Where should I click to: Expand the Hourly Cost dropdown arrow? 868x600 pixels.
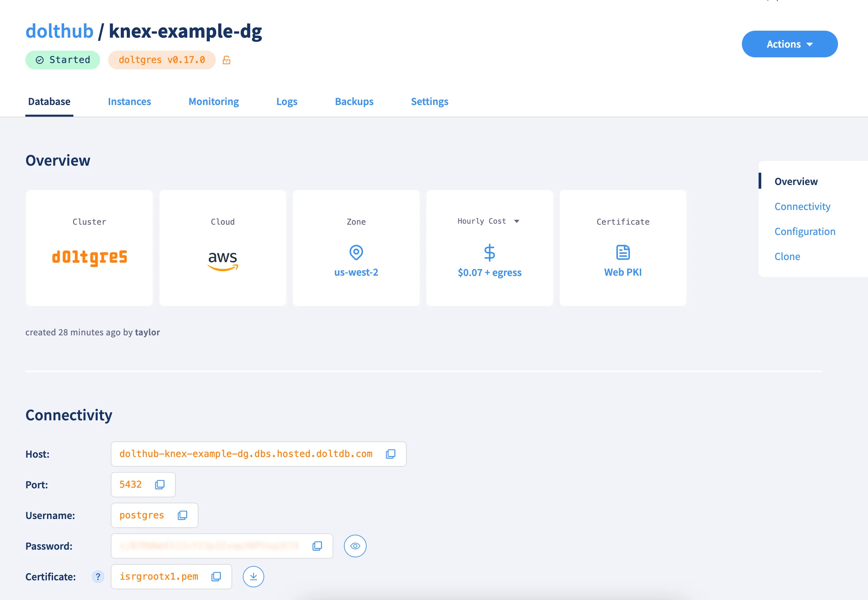517,221
